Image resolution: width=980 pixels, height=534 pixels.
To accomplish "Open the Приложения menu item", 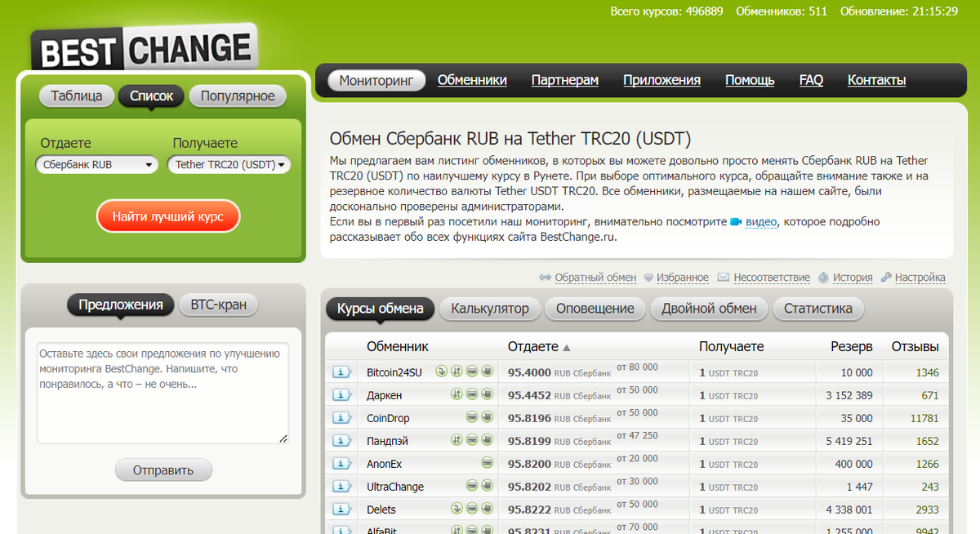I will [661, 80].
